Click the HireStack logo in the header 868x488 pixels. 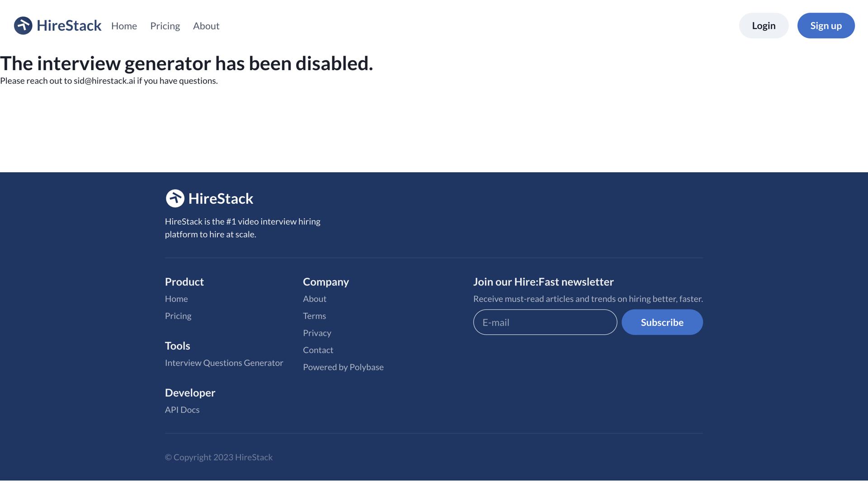57,26
